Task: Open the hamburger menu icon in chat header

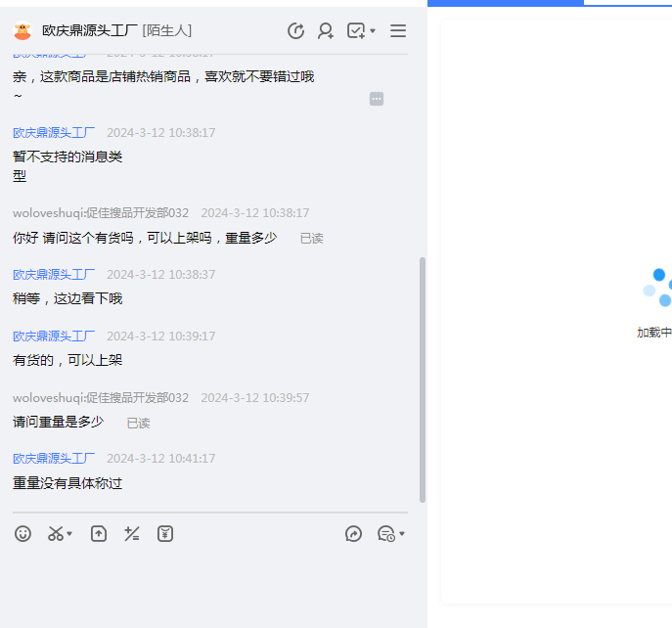Action: click(x=398, y=31)
